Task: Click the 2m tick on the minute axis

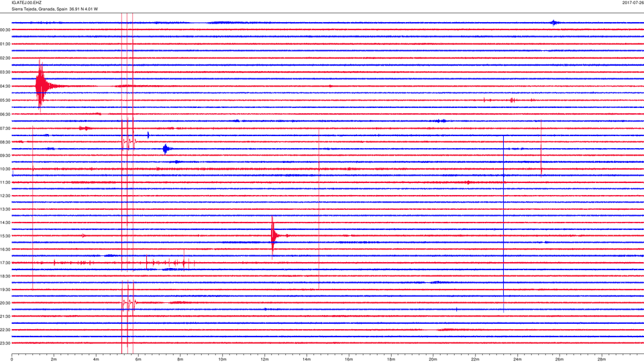Action: pos(54,359)
